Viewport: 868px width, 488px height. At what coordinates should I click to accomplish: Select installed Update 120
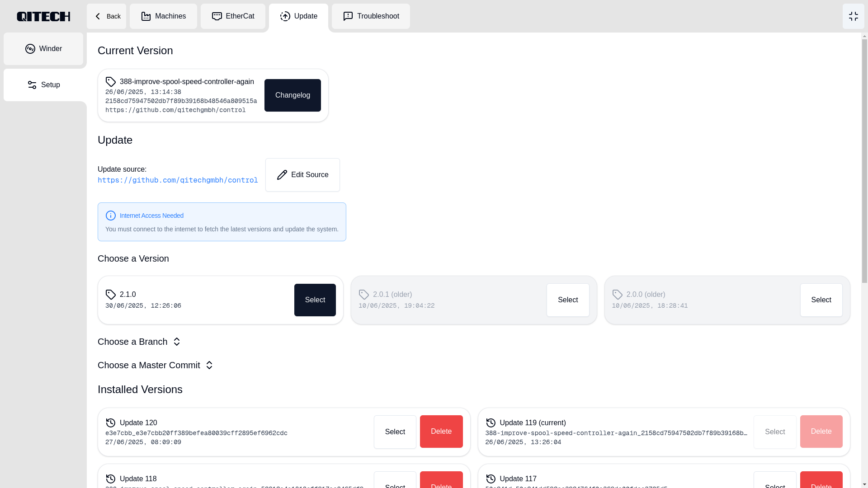395,432
